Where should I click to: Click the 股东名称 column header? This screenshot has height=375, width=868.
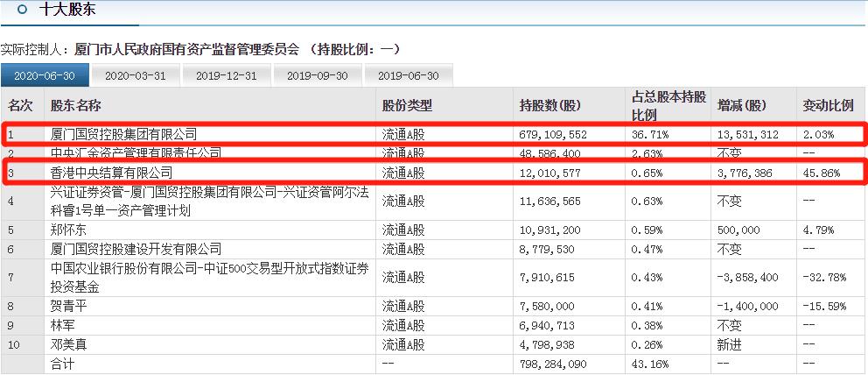coord(75,106)
